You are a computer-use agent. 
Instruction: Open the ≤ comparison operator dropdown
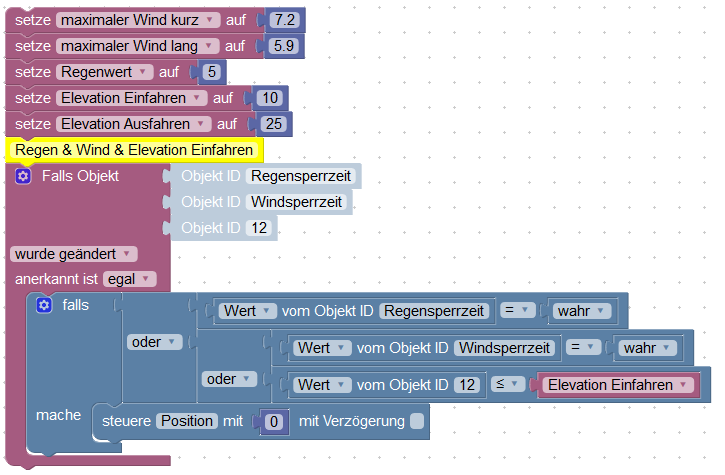point(508,384)
